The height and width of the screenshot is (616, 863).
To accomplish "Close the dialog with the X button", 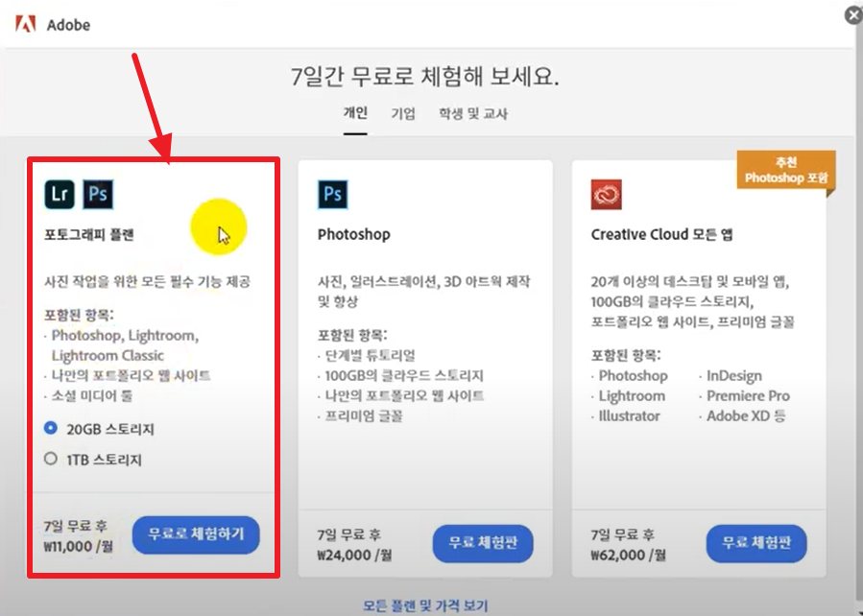I will click(853, 15).
